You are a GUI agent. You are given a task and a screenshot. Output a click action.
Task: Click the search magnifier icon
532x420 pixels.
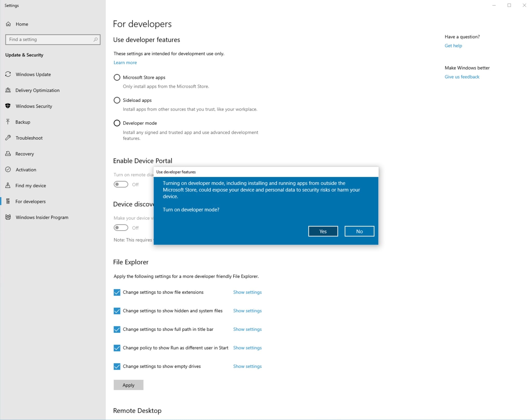[x=96, y=40]
